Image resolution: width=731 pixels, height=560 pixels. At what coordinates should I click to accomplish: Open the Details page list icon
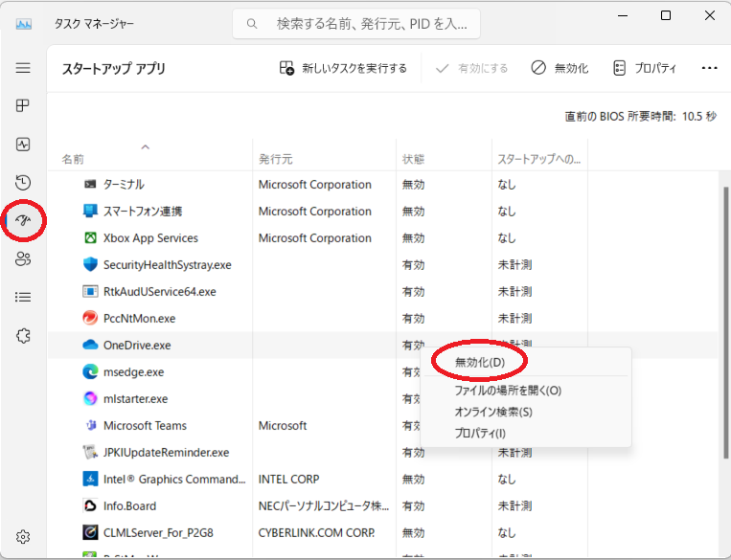23,297
